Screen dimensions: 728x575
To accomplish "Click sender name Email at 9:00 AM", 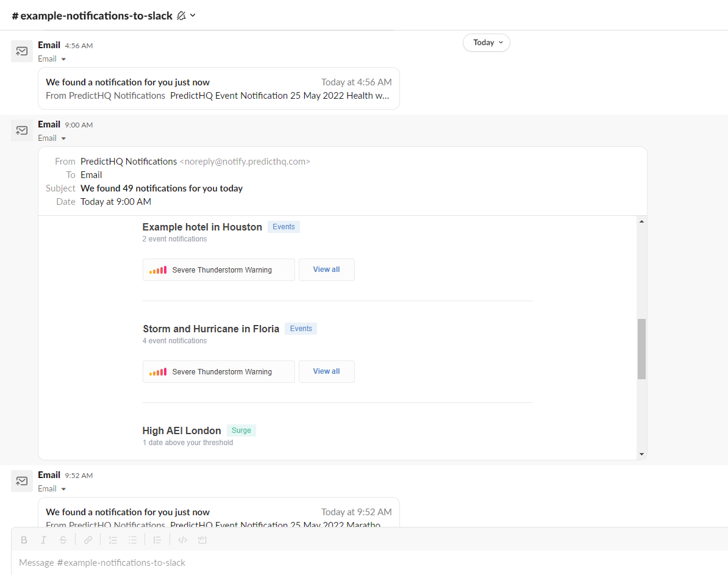I will click(x=49, y=124).
